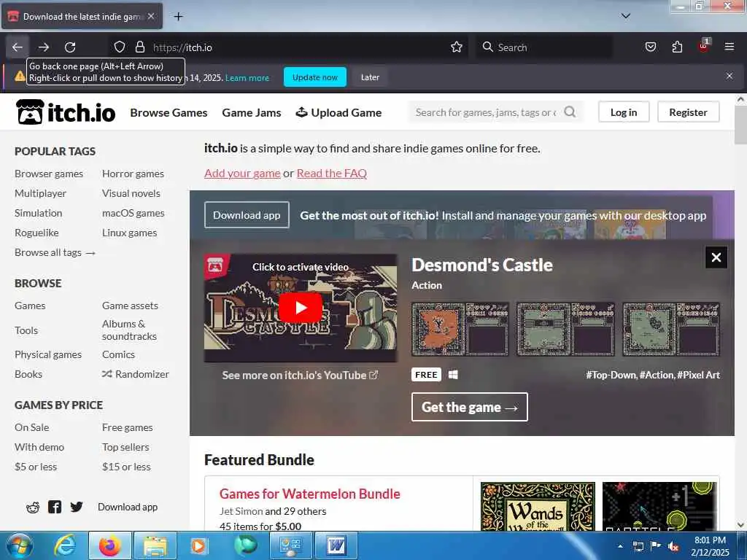Click the Firefox back arrow button

click(18, 47)
